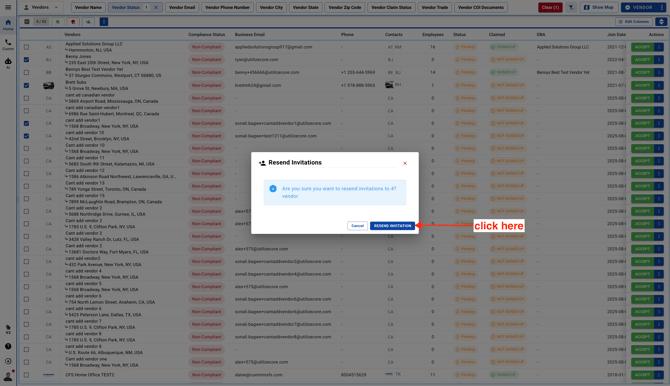The width and height of the screenshot is (670, 386).
Task: Open the Vendor COI Documents filter
Action: coord(481,7)
